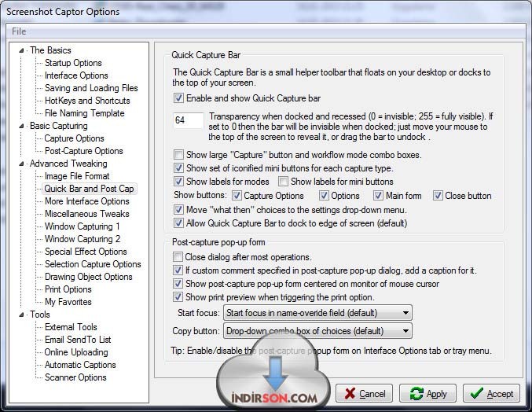Select The Basics tree node label

pyautogui.click(x=50, y=50)
